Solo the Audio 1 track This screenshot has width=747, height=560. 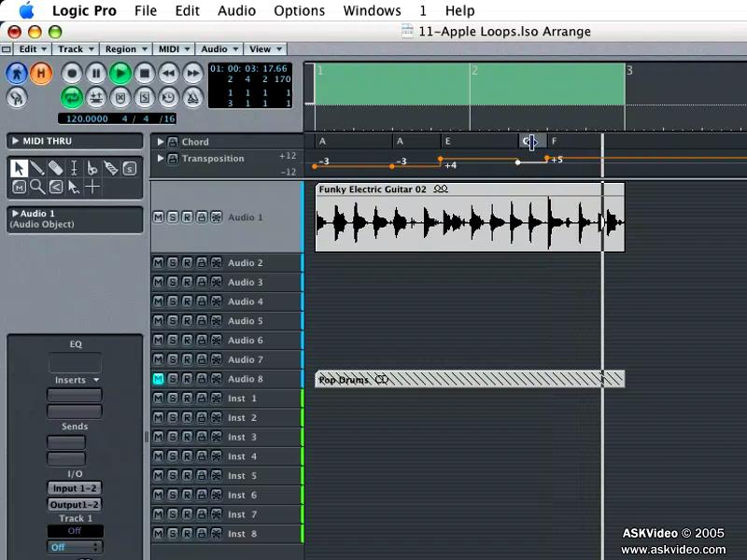tap(173, 217)
